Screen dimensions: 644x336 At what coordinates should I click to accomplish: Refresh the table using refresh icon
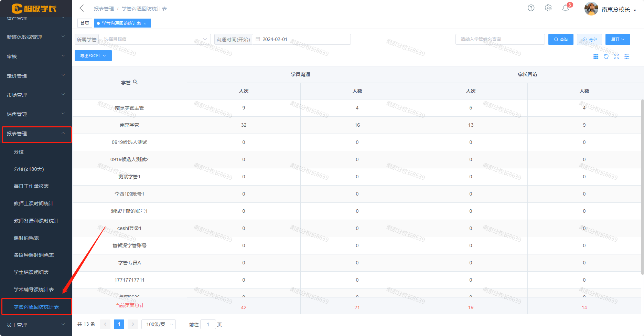point(606,57)
